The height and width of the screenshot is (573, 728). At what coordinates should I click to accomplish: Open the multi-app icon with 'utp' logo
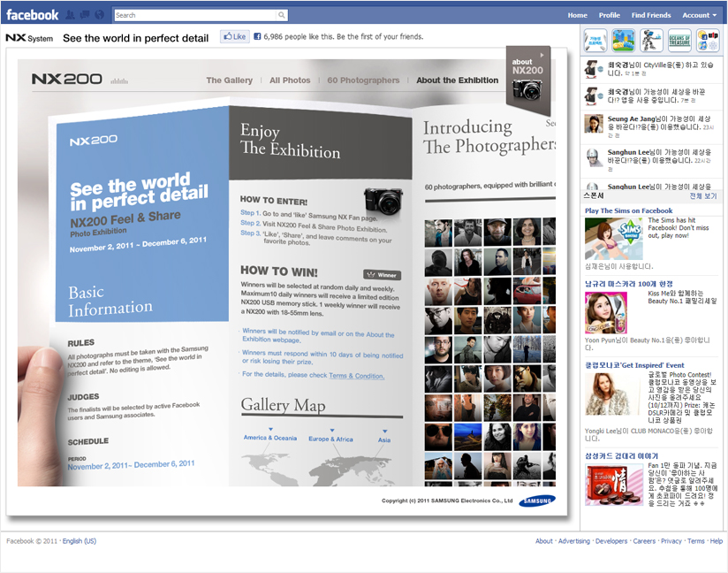708,40
